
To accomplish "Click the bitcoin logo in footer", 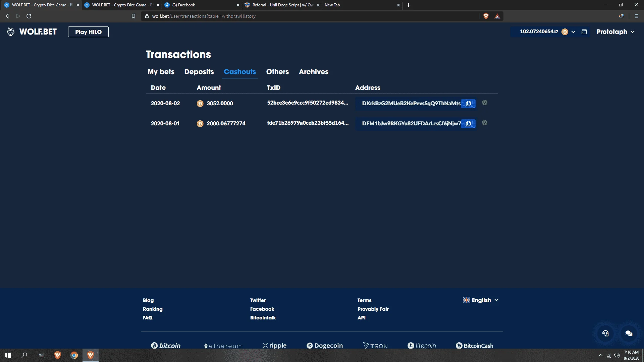I will (166, 346).
